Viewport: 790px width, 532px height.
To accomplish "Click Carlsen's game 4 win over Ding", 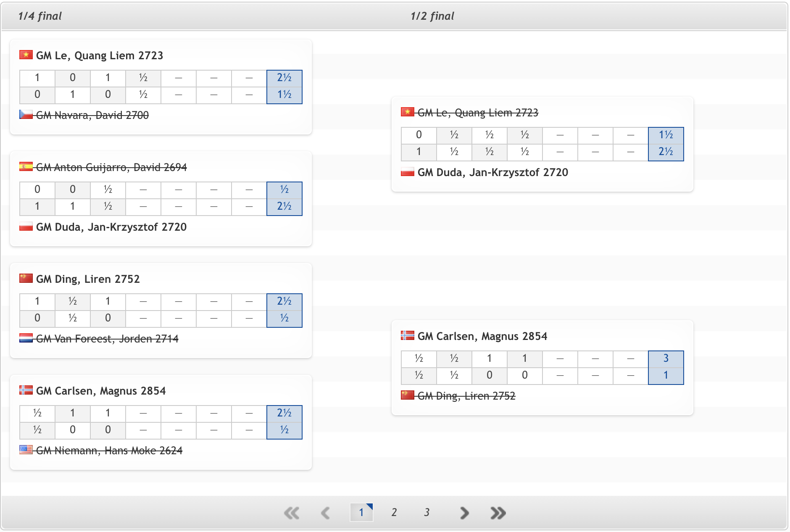I will click(525, 359).
